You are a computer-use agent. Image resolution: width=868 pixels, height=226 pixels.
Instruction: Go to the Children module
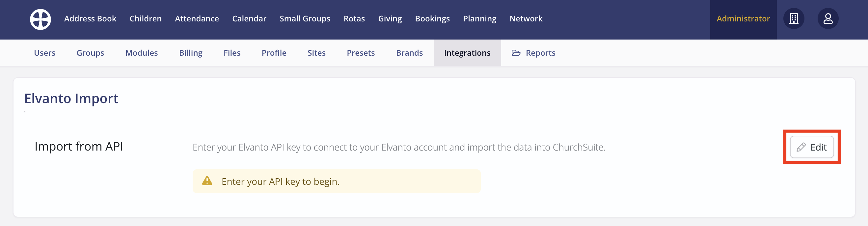point(145,18)
